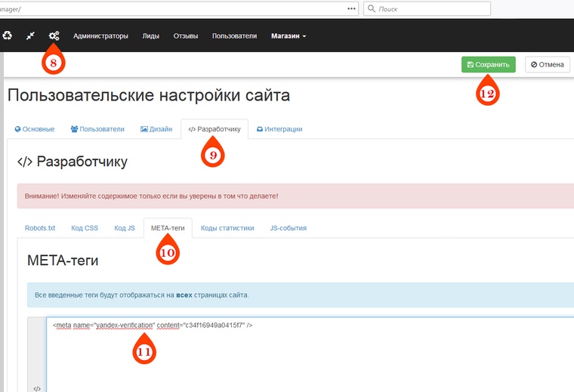Switch to the Основные settings tab

pyautogui.click(x=35, y=129)
